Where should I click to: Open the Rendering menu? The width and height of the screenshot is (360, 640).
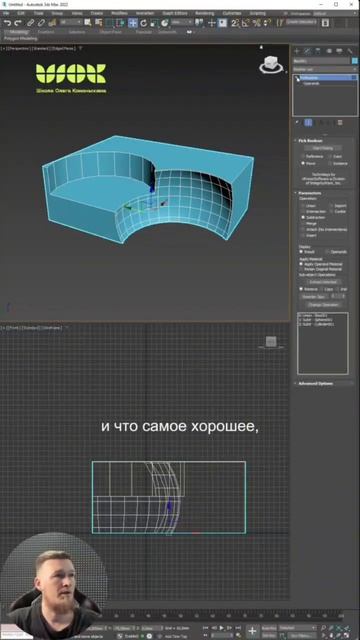(x=204, y=13)
